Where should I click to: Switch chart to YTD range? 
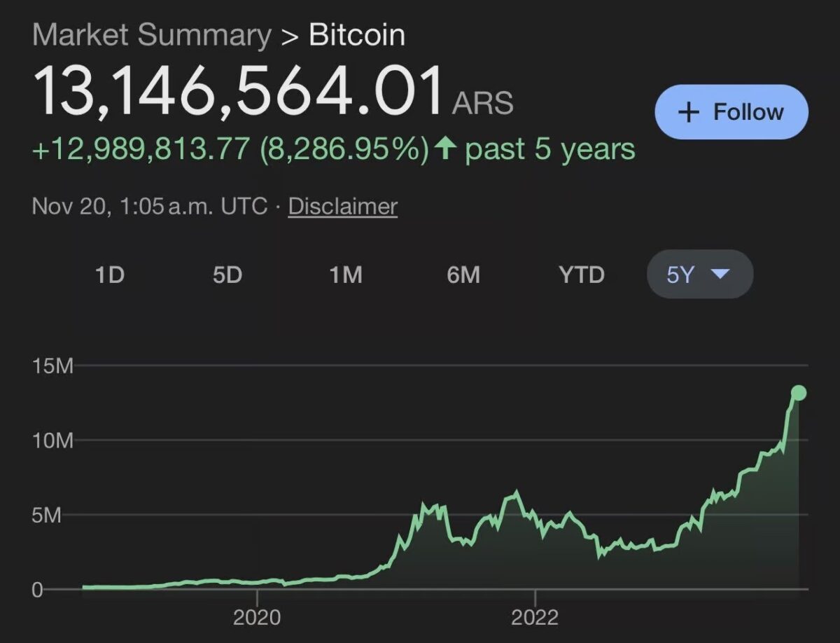tap(582, 275)
